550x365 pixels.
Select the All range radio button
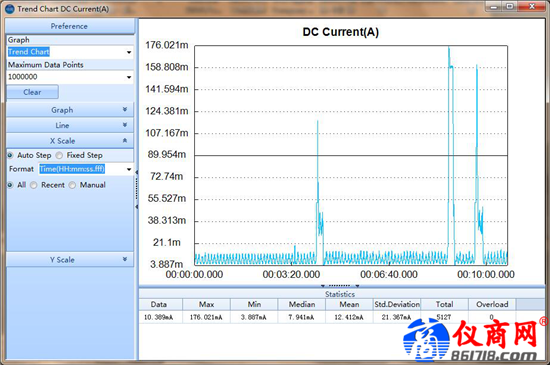(10, 185)
